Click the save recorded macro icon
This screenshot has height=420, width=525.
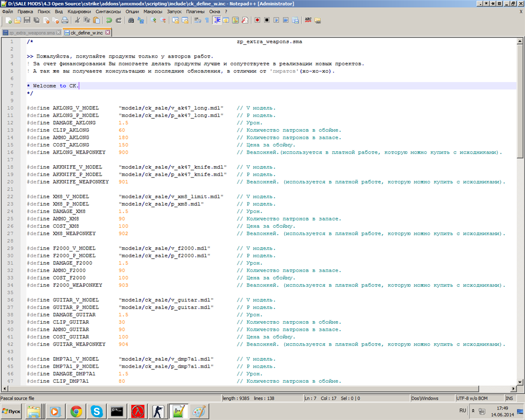point(295,21)
